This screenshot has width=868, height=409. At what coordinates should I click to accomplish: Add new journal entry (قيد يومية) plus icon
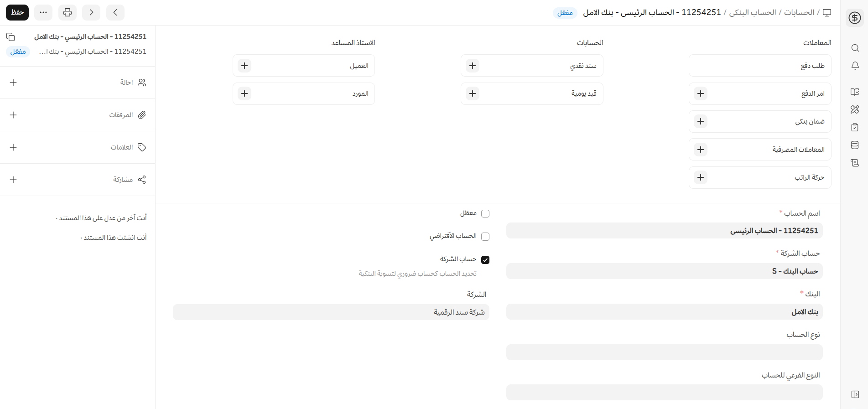[473, 93]
